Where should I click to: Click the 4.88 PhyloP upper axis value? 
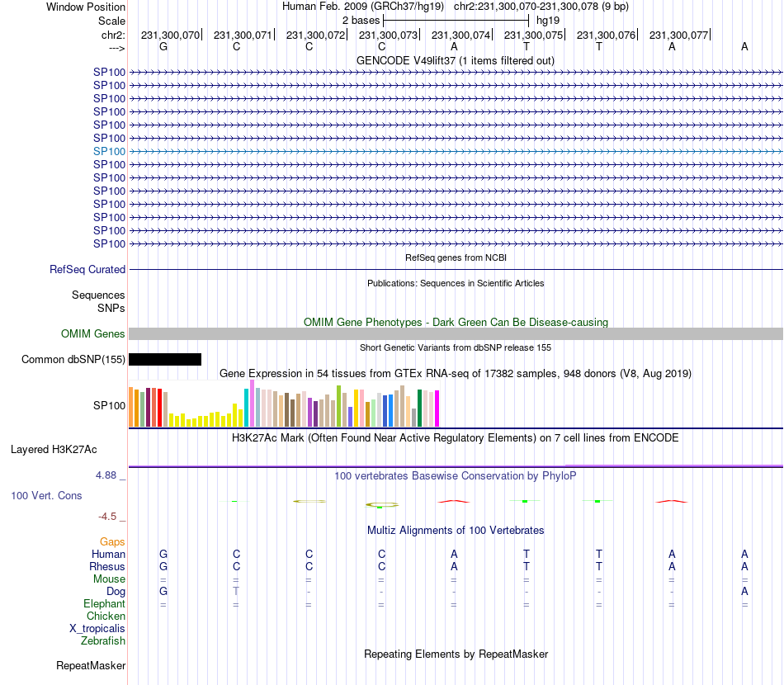106,475
